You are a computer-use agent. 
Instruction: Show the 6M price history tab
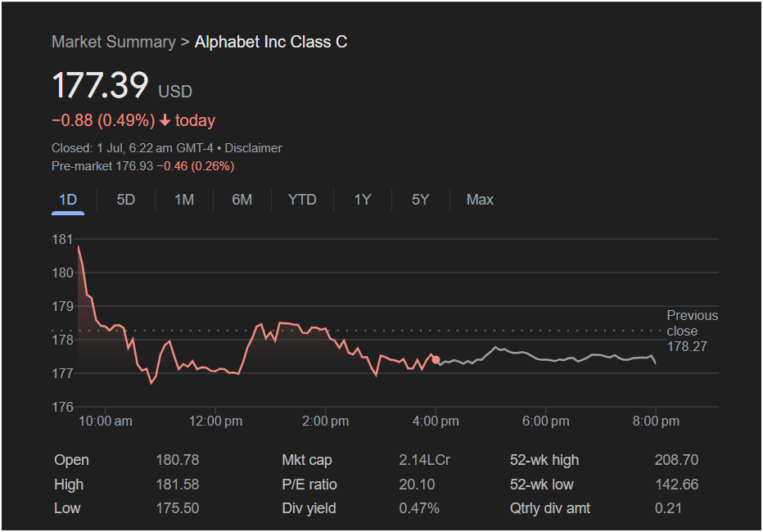(x=242, y=200)
